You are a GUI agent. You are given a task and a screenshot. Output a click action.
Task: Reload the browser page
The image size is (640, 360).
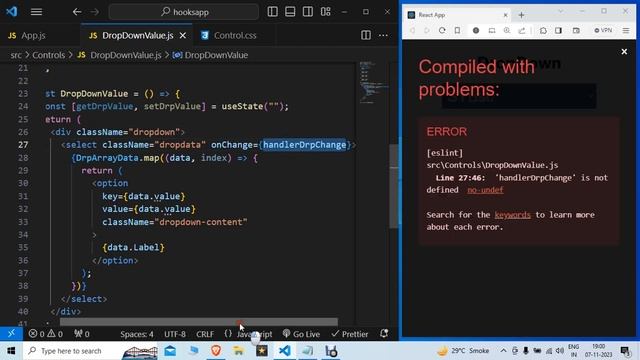coord(442,31)
